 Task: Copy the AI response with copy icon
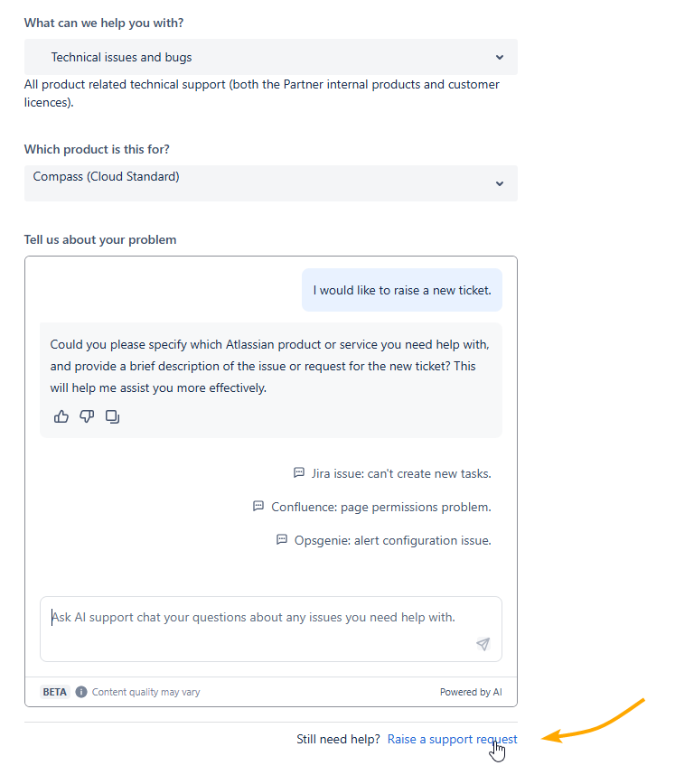113,416
